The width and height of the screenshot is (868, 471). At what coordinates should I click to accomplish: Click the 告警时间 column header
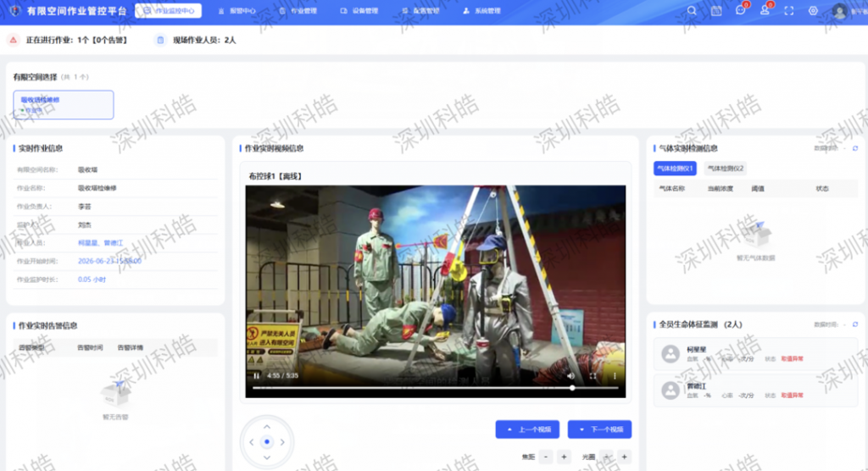[90, 347]
